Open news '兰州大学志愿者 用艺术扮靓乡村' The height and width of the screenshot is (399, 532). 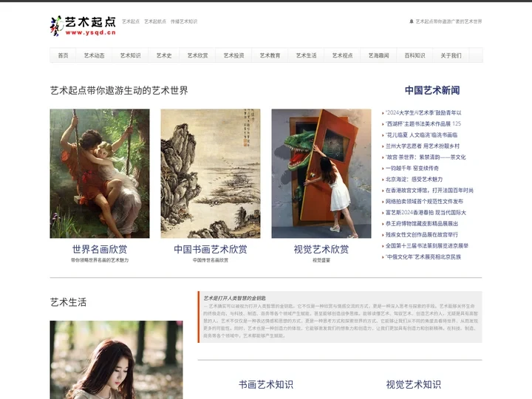point(423,146)
